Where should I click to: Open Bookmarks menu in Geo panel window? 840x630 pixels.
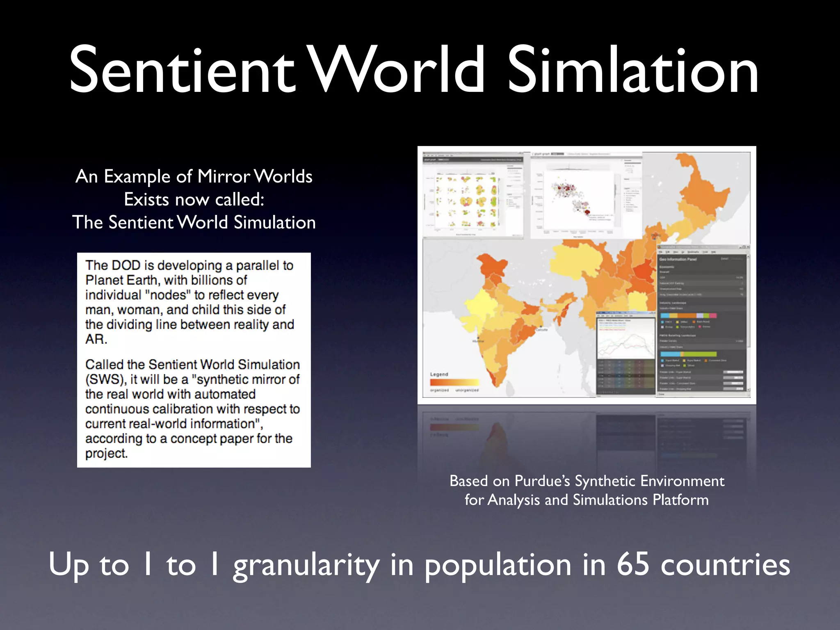tap(693, 252)
